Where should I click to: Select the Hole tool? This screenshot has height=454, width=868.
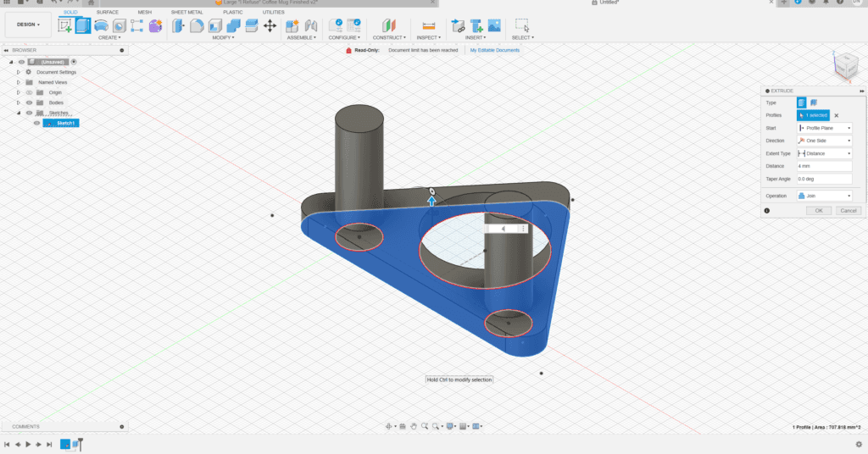click(x=119, y=25)
